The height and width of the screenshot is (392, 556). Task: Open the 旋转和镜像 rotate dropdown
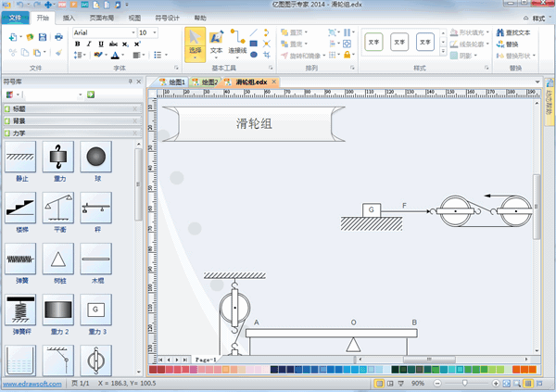point(324,56)
